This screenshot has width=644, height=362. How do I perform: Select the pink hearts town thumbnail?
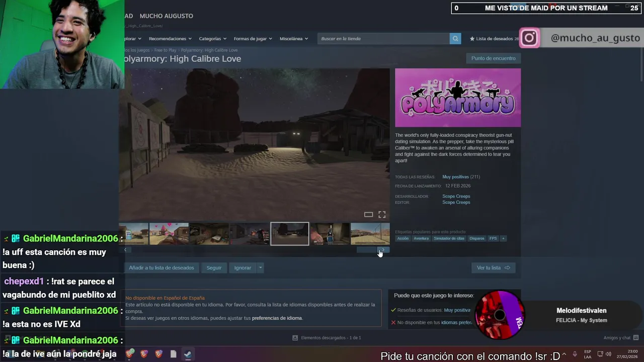click(x=169, y=234)
